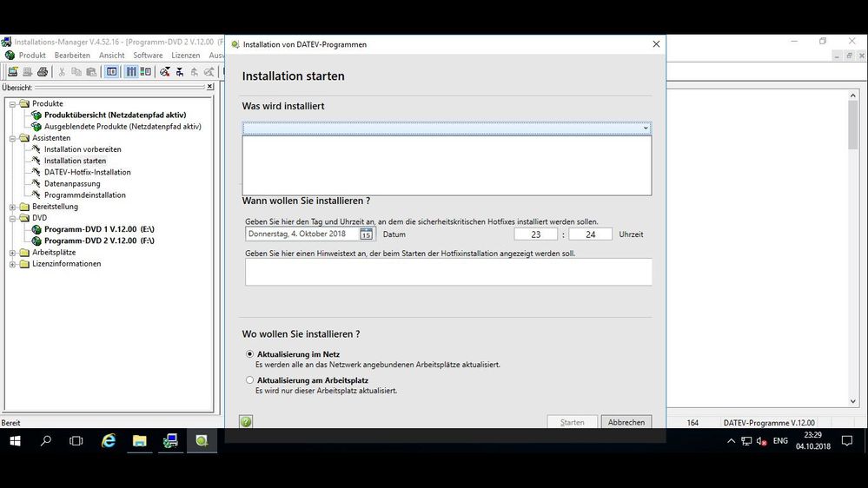Image resolution: width=868 pixels, height=488 pixels.
Task: Click the green help icon in dialog
Action: coord(246,422)
